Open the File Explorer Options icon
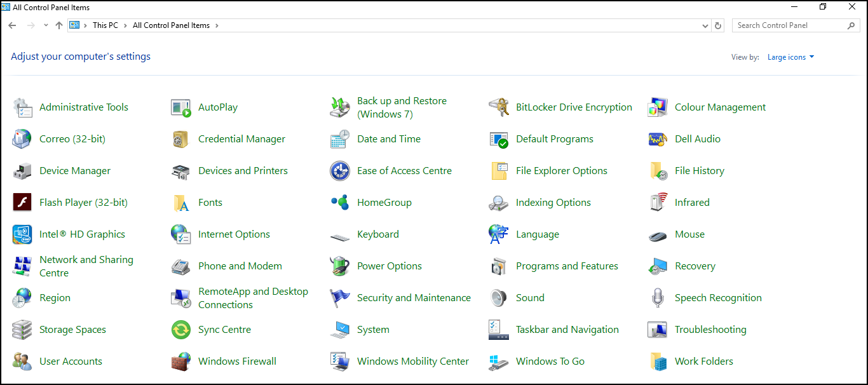This screenshot has height=385, width=868. (499, 171)
